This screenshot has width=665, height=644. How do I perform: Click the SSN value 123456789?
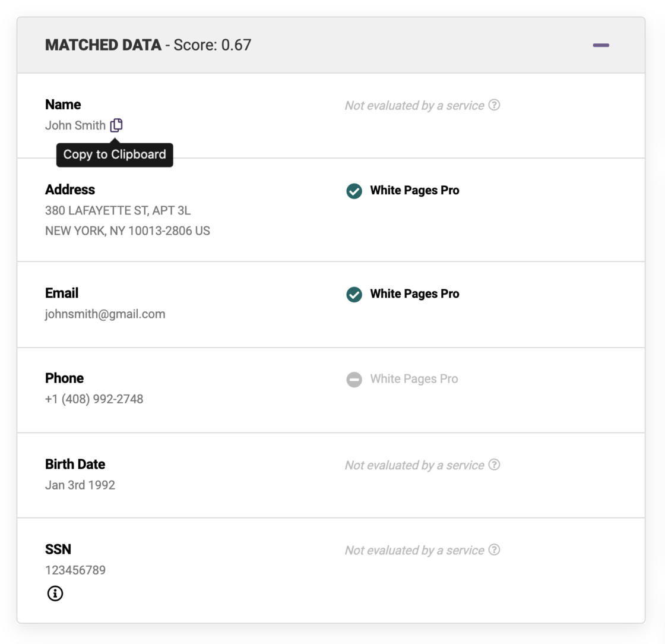(x=75, y=570)
